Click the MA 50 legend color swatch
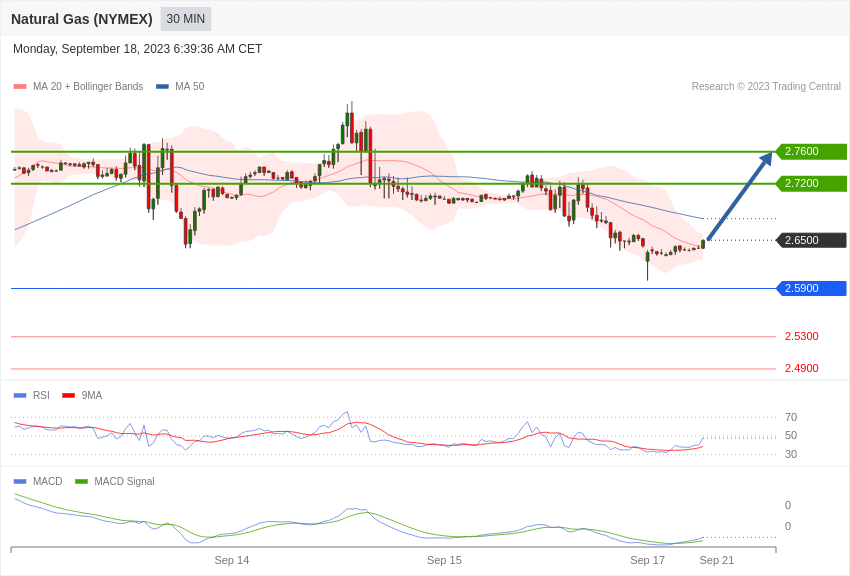This screenshot has height=576, width=850. (162, 86)
